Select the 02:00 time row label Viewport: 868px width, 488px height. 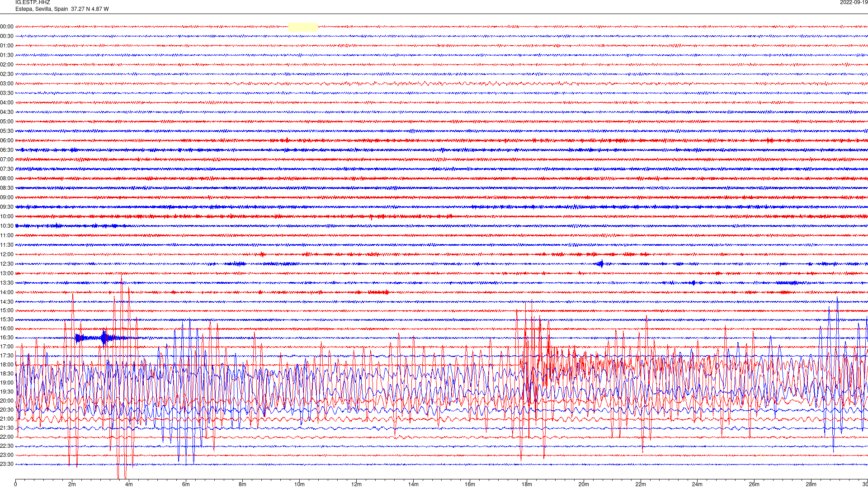click(7, 65)
